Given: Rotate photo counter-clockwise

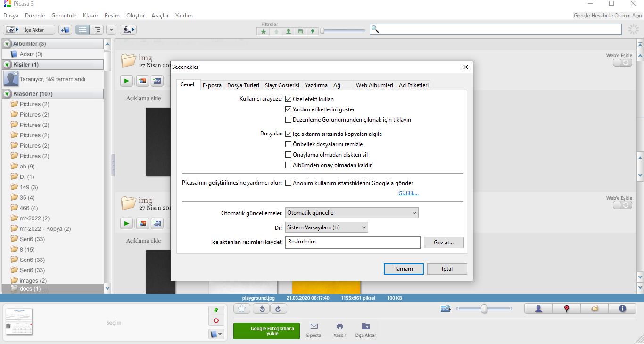Looking at the screenshot, I should pos(262,309).
